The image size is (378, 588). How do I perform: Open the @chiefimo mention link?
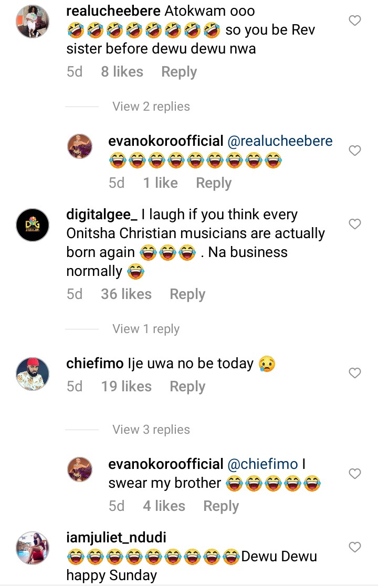[x=262, y=464]
